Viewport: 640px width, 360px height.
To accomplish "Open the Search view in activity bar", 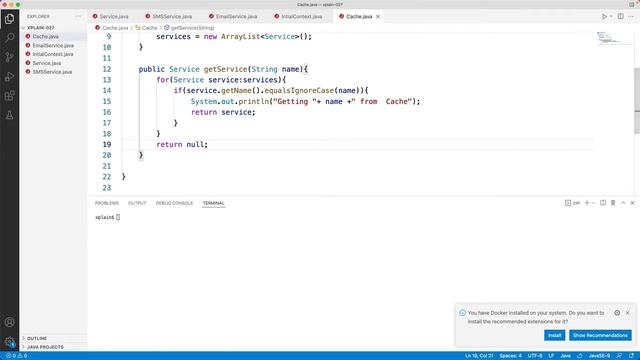I will (x=9, y=38).
